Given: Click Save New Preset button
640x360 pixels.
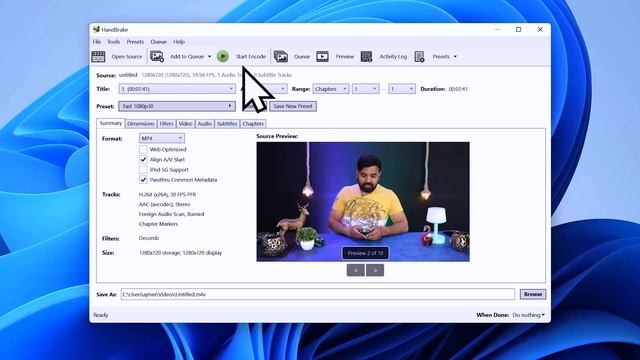Looking at the screenshot, I should pos(293,106).
